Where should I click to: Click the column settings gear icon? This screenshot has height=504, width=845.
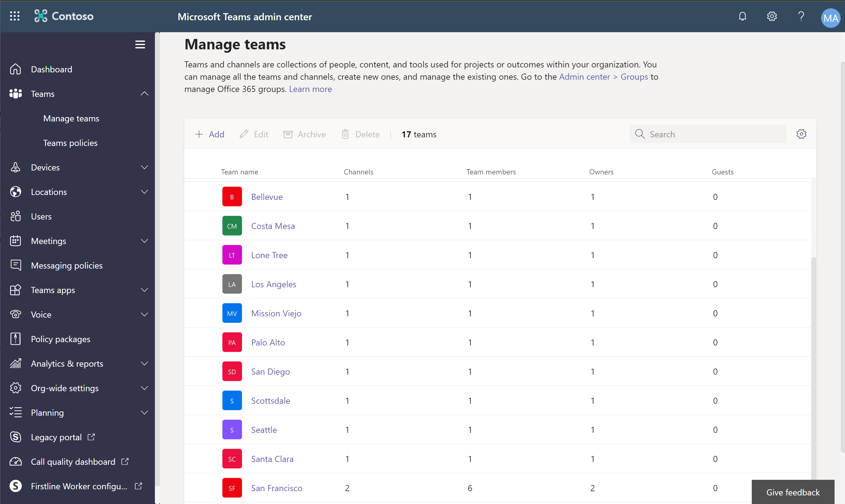801,134
